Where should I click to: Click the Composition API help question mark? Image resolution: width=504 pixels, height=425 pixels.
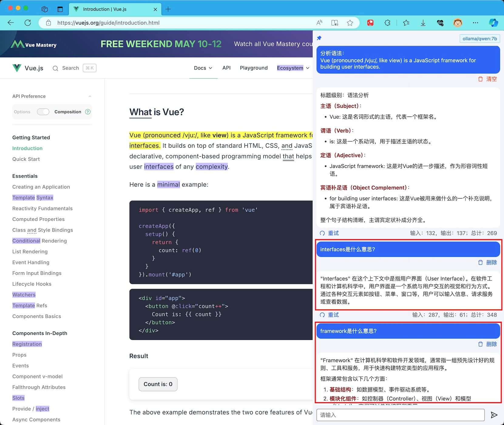88,112
